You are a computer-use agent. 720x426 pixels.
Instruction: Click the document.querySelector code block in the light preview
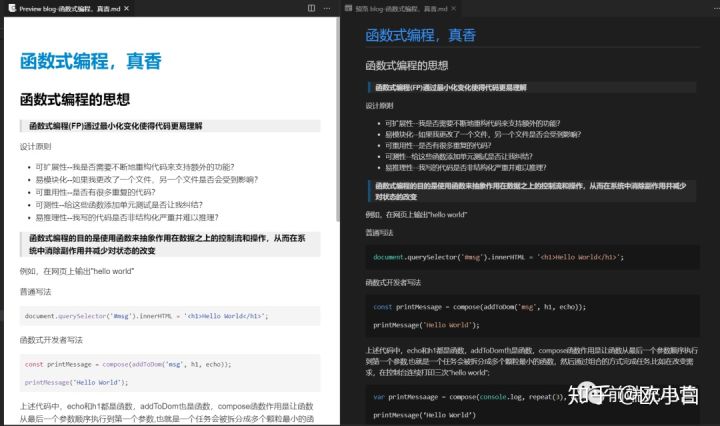click(170, 316)
